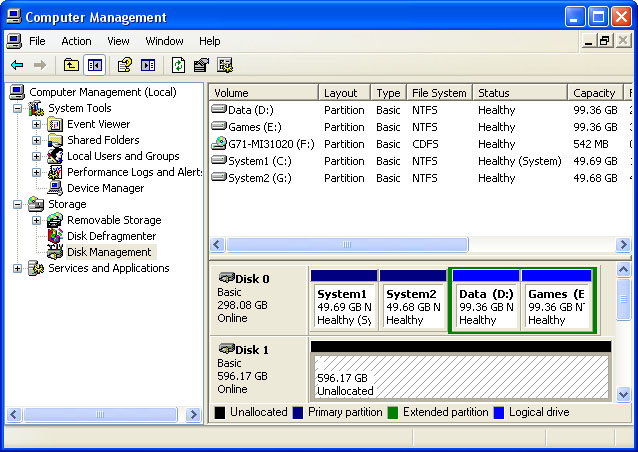This screenshot has height=452, width=638.
Task: Click the console tree scroll right arrow
Action: (x=193, y=415)
